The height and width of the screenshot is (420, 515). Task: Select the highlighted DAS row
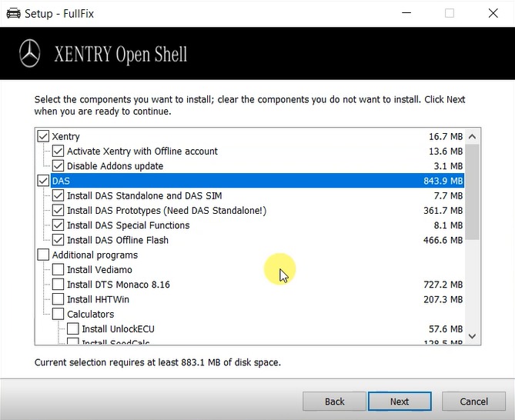(257, 181)
